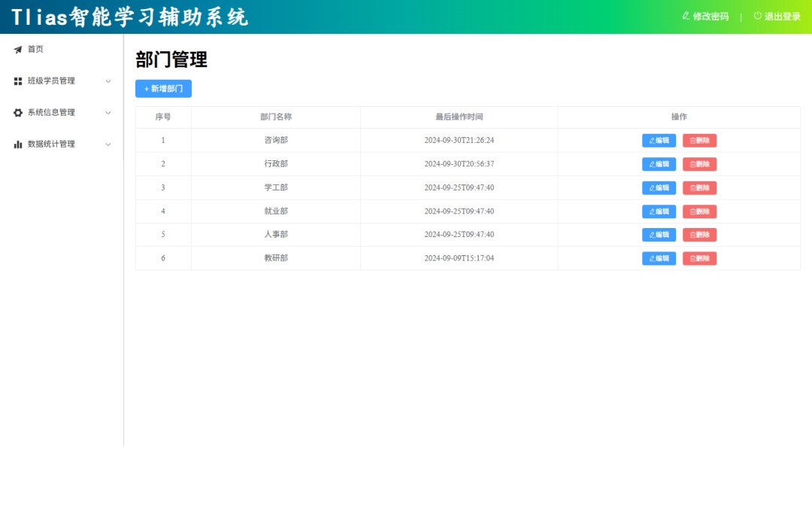Click the timestamp 2024-09-30T21:26:24
Screen dimensions: 812x508
click(459, 141)
